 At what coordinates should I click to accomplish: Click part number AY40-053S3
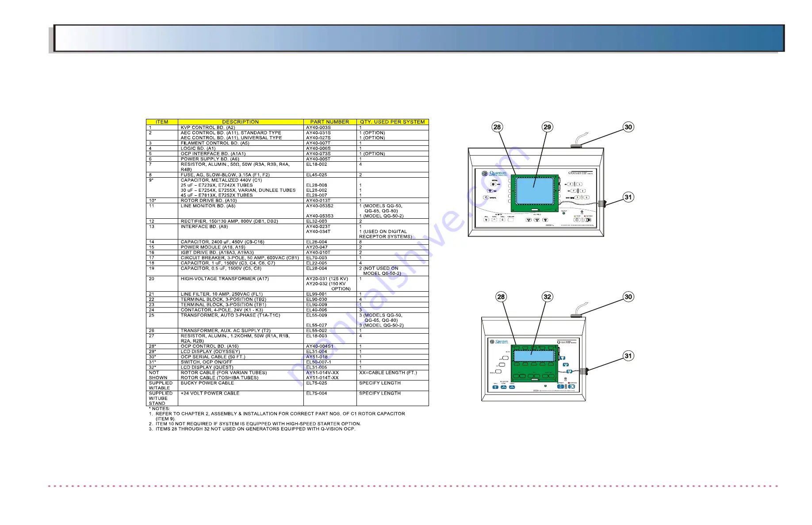tap(320, 216)
